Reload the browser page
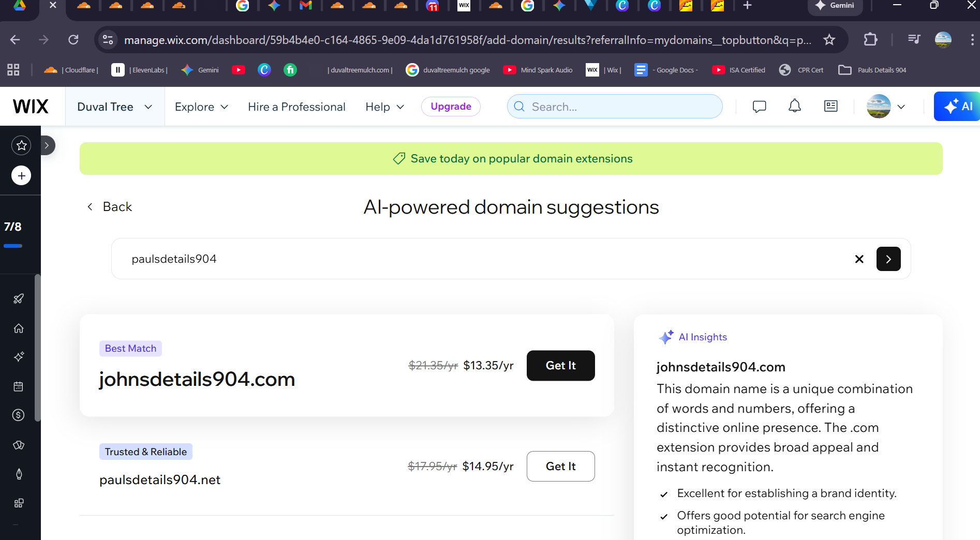The height and width of the screenshot is (540, 980). point(73,40)
